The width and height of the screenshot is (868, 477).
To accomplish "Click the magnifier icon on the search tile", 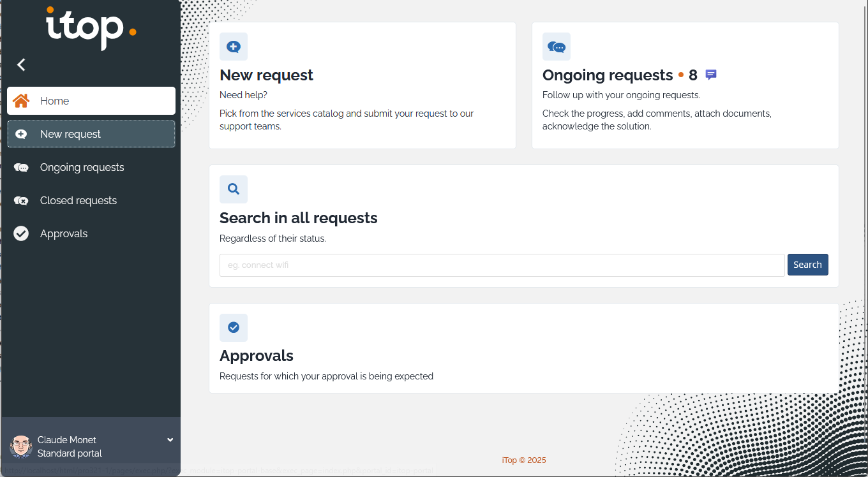I will click(234, 189).
